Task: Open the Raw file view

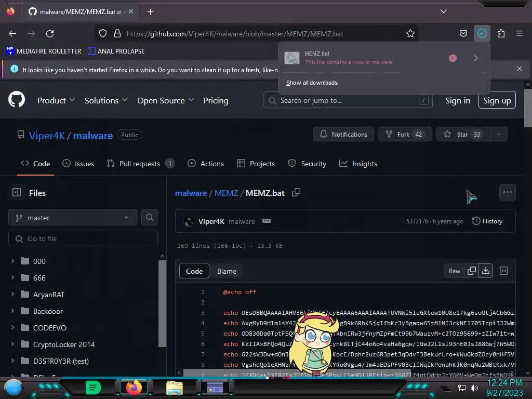Action: pyautogui.click(x=454, y=271)
